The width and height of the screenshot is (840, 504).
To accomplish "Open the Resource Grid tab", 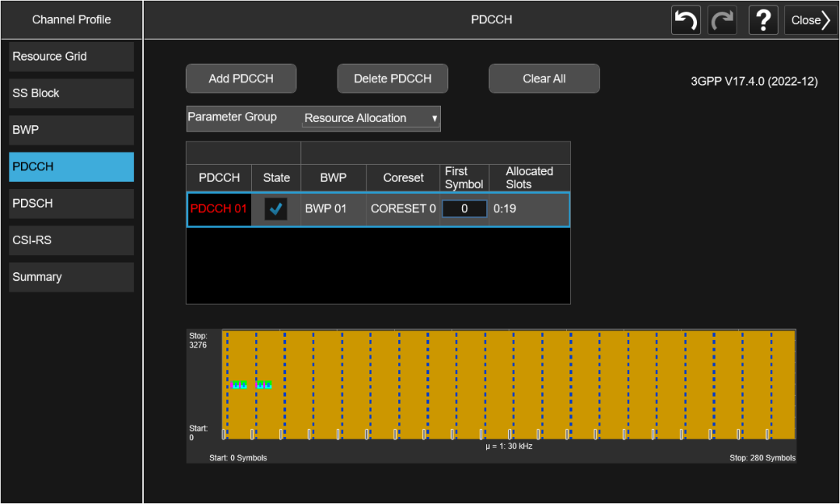I will click(x=72, y=57).
